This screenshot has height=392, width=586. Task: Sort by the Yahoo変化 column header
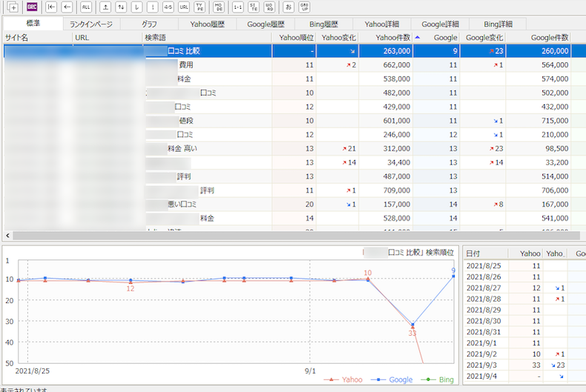[x=338, y=38]
